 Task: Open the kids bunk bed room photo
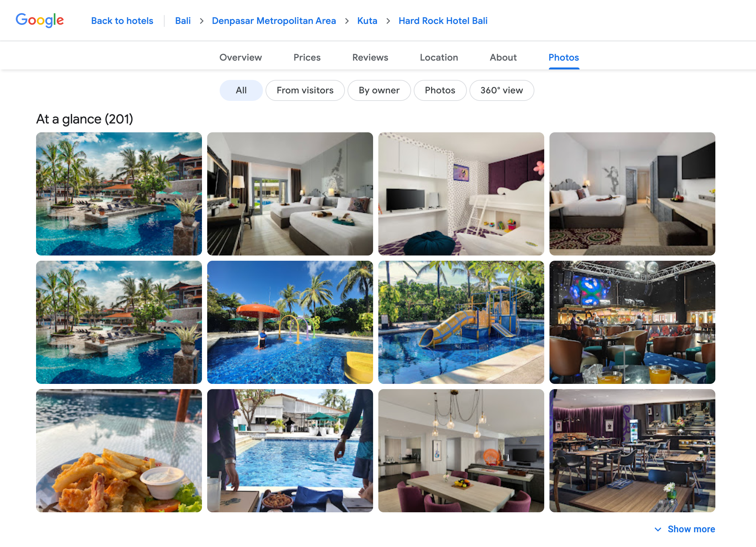click(x=461, y=194)
